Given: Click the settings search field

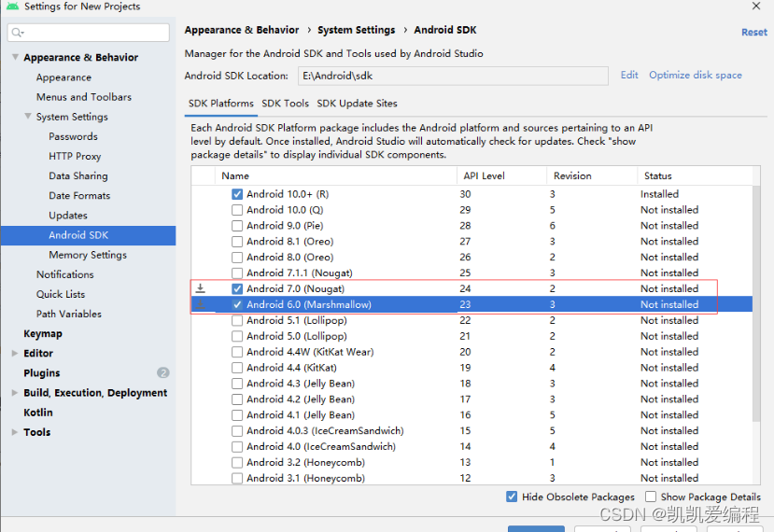Looking at the screenshot, I should coord(89,33).
